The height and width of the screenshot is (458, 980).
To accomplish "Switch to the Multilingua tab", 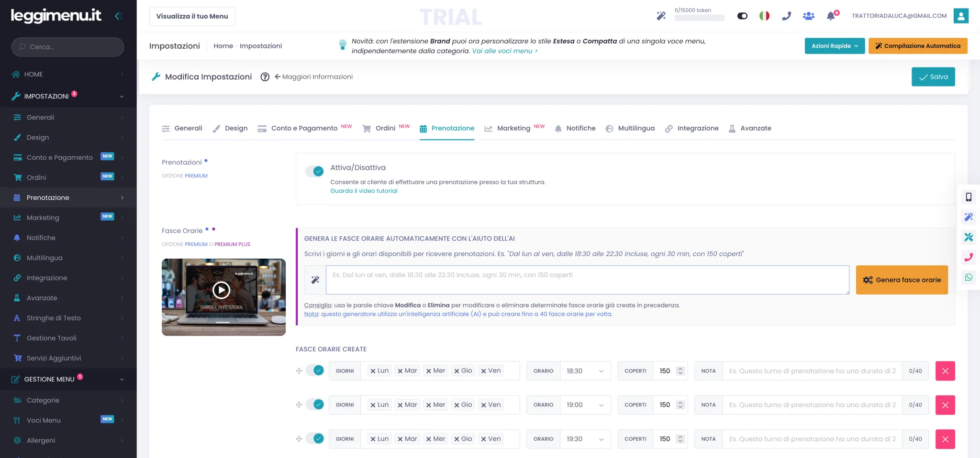I will click(x=630, y=128).
